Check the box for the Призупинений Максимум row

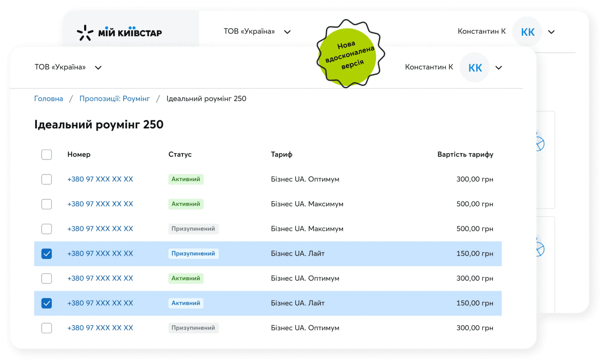47,229
